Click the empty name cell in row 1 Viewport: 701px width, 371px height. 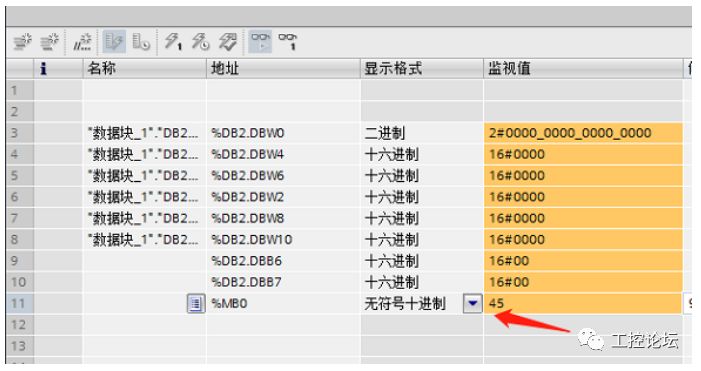point(144,90)
